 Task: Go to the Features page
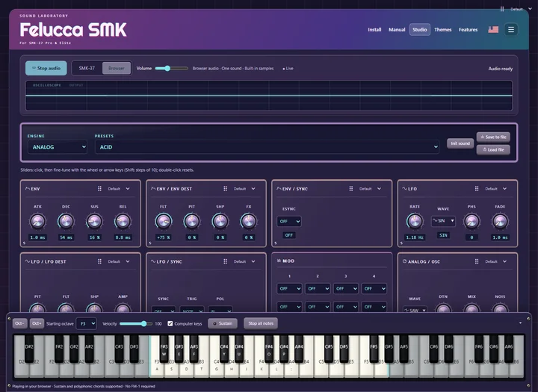(x=468, y=30)
